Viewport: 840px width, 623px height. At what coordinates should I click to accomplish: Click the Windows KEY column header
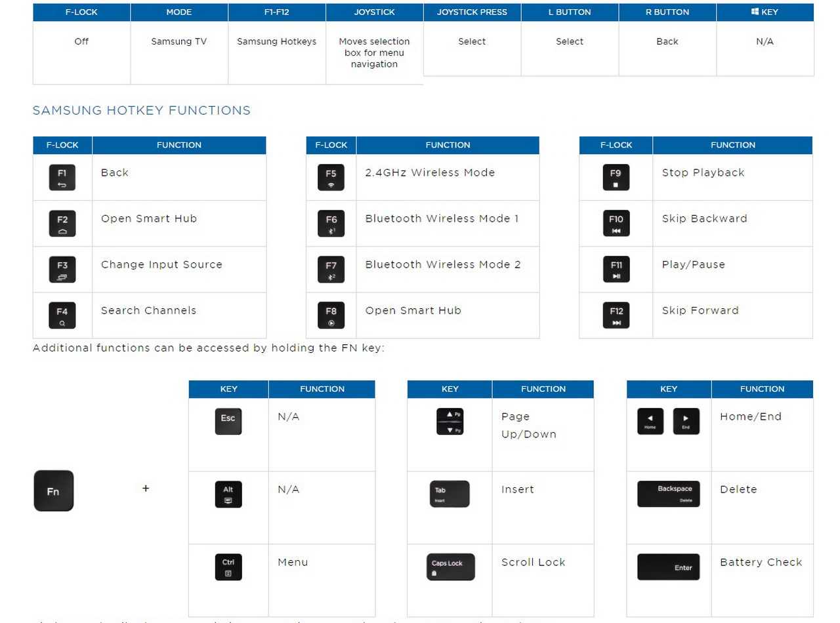tap(765, 12)
